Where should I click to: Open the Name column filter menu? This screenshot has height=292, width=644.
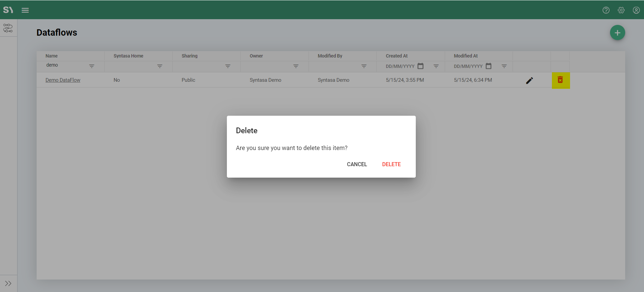point(92,66)
